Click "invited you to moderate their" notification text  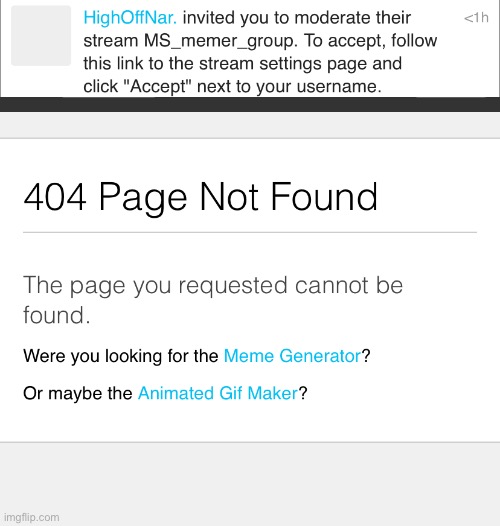click(297, 18)
